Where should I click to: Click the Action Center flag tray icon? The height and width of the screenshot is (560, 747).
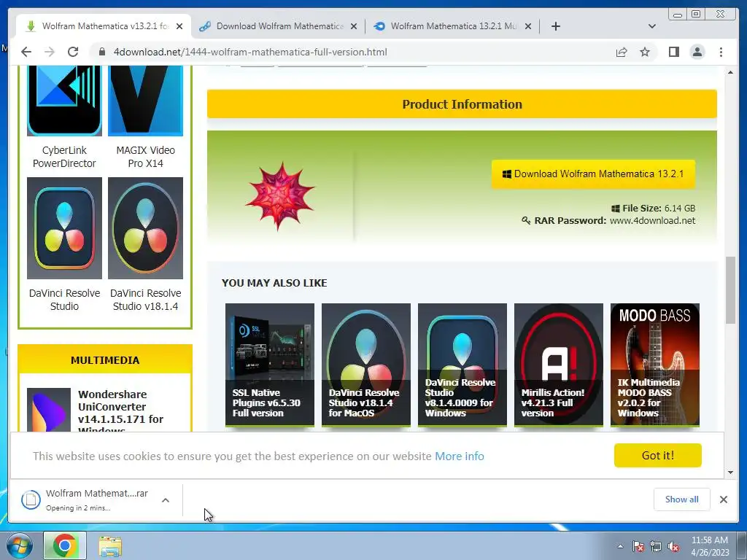pyautogui.click(x=638, y=546)
